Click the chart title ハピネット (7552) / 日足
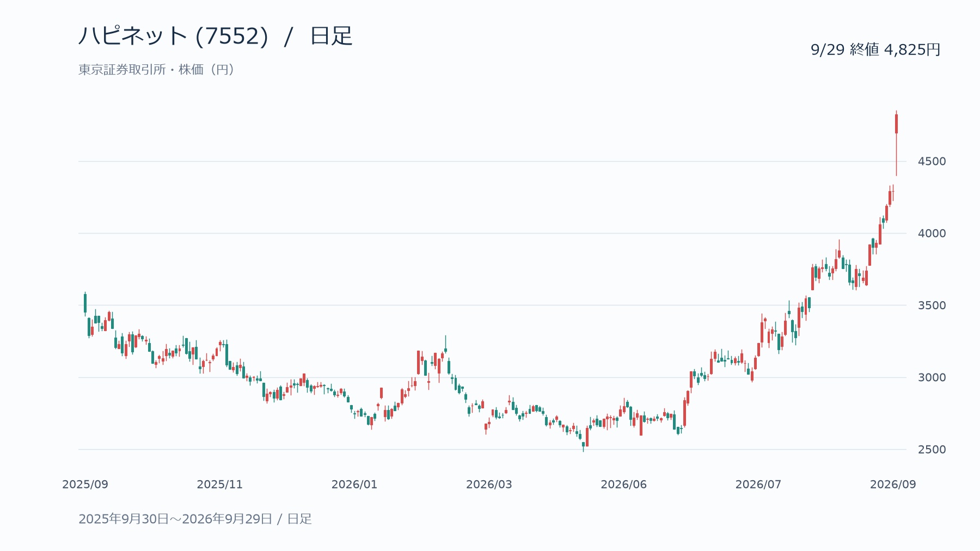Screen dimensions: 980x551 [216, 36]
